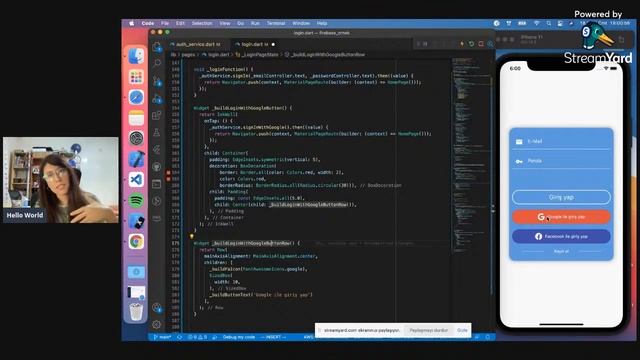The image size is (640, 360).
Task: Open Safari from the Dock
Action: [136, 98]
